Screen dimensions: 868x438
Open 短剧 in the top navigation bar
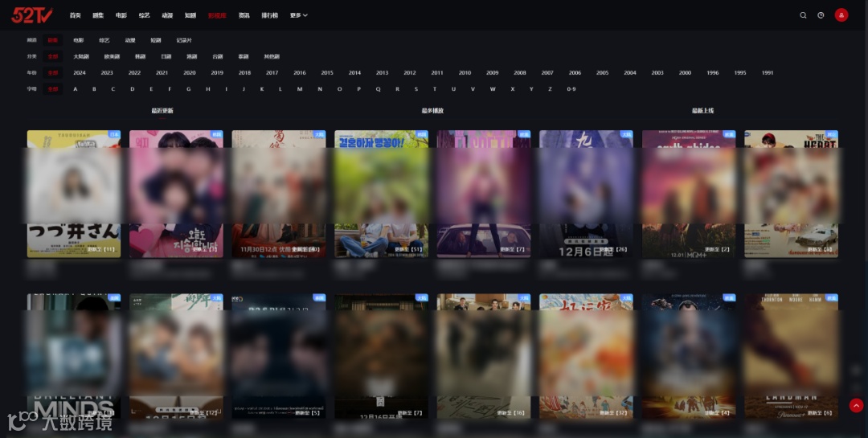tap(190, 15)
